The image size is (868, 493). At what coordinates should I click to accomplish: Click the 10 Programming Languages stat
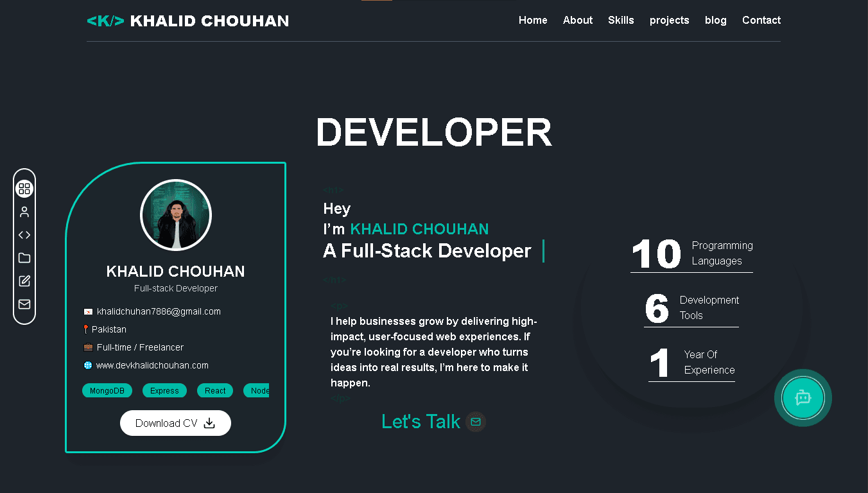(691, 254)
